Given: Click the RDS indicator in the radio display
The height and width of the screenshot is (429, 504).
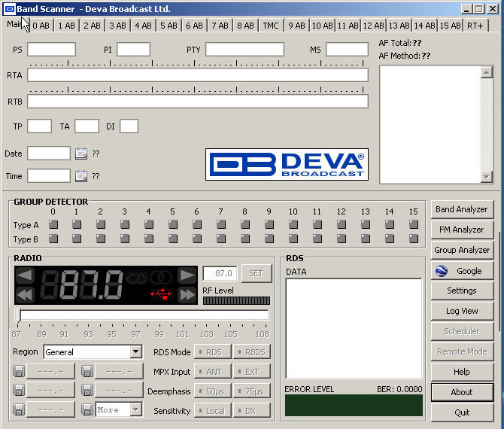Looking at the screenshot, I should (x=137, y=276).
